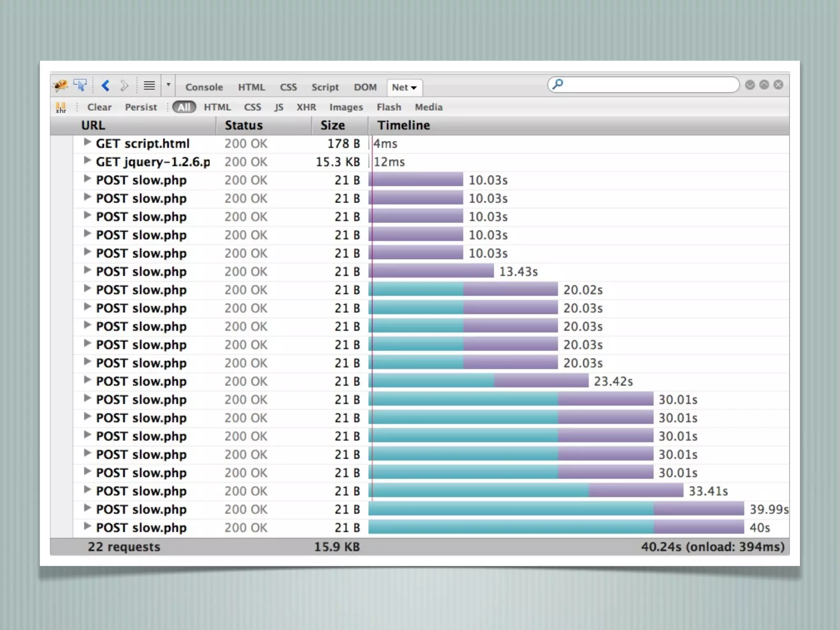
Task: Expand the GET jquery-1.2.6 request row
Action: pos(87,160)
